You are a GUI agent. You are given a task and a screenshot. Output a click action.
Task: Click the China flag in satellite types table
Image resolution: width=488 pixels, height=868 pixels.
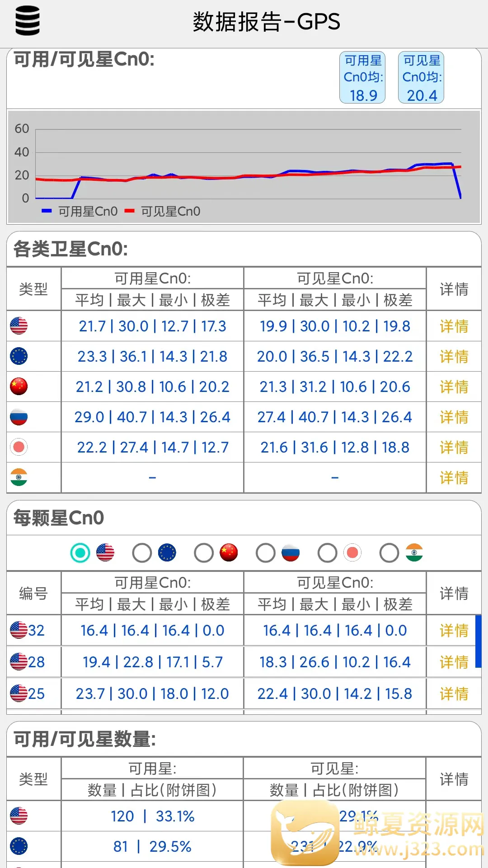pyautogui.click(x=19, y=387)
